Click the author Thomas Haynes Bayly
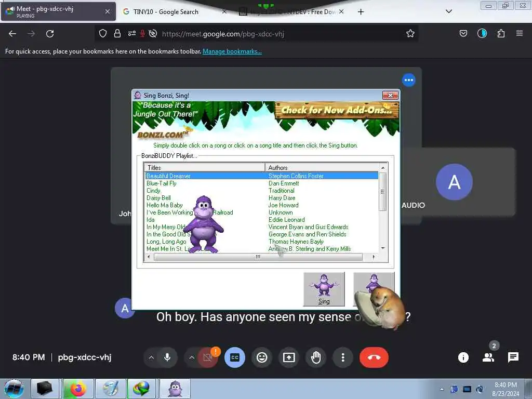Image resolution: width=532 pixels, height=399 pixels. tap(296, 242)
